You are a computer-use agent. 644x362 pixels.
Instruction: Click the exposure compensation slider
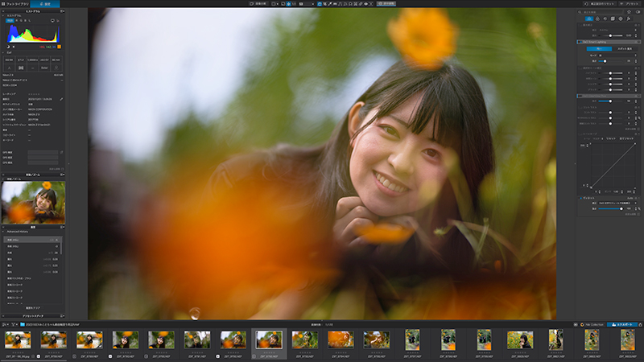pos(611,35)
